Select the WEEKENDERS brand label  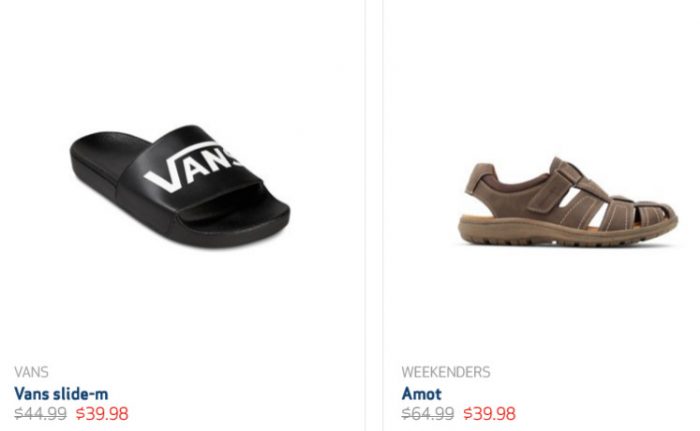point(446,372)
